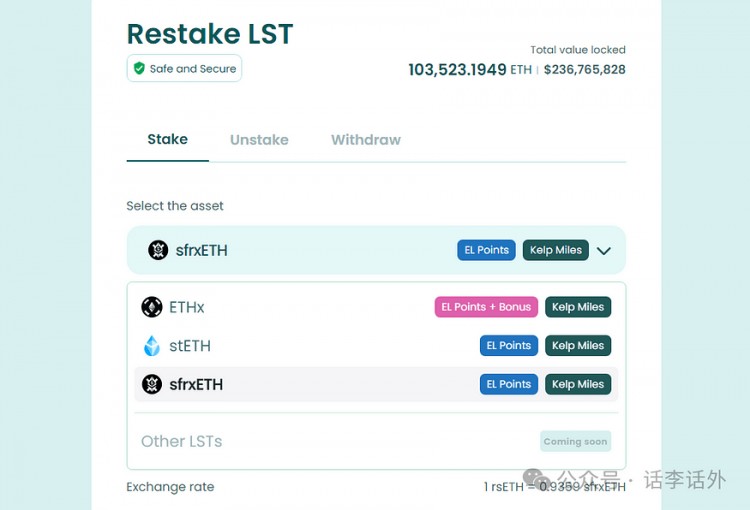Click Kelp Miles badge in sfrxETH list row
750x510 pixels.
click(578, 384)
